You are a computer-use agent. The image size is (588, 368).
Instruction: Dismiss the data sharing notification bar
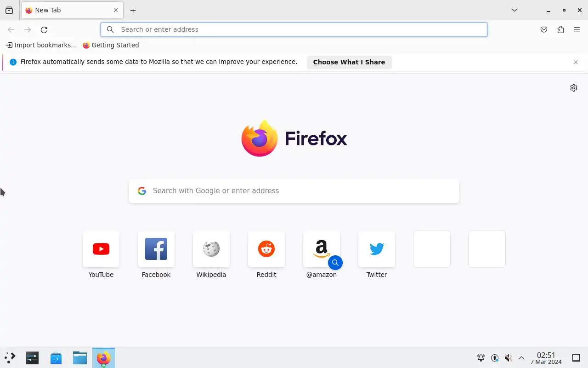(576, 62)
